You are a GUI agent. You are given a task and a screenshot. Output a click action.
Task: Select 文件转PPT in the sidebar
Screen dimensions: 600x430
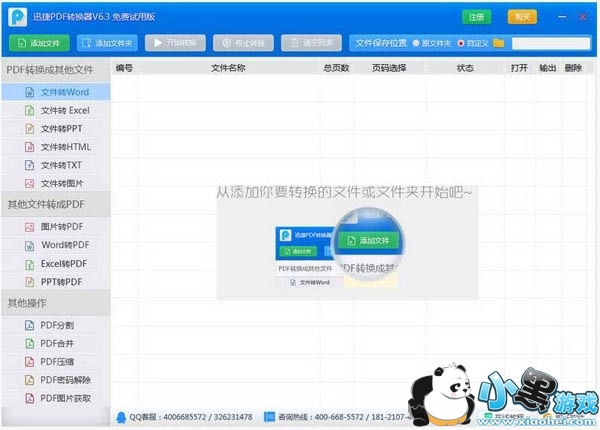[x=56, y=129]
